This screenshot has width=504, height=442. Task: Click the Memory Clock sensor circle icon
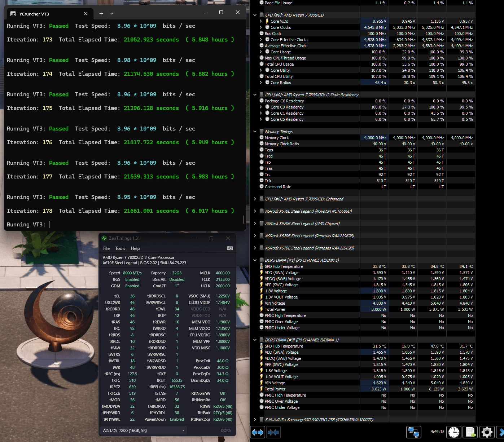[x=262, y=138]
